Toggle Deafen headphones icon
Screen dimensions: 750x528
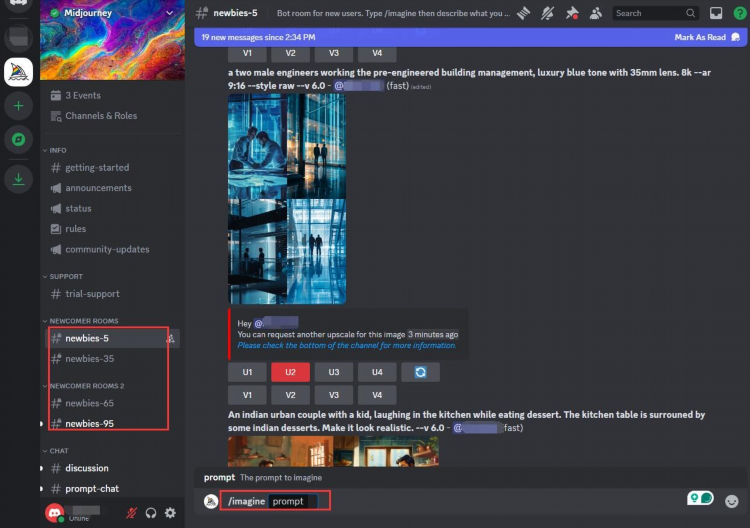[151, 513]
